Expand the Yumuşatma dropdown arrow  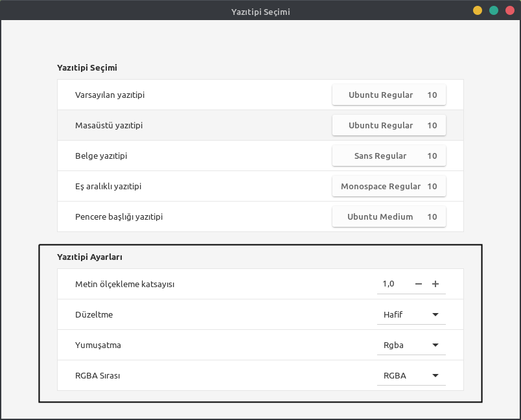[435, 345]
